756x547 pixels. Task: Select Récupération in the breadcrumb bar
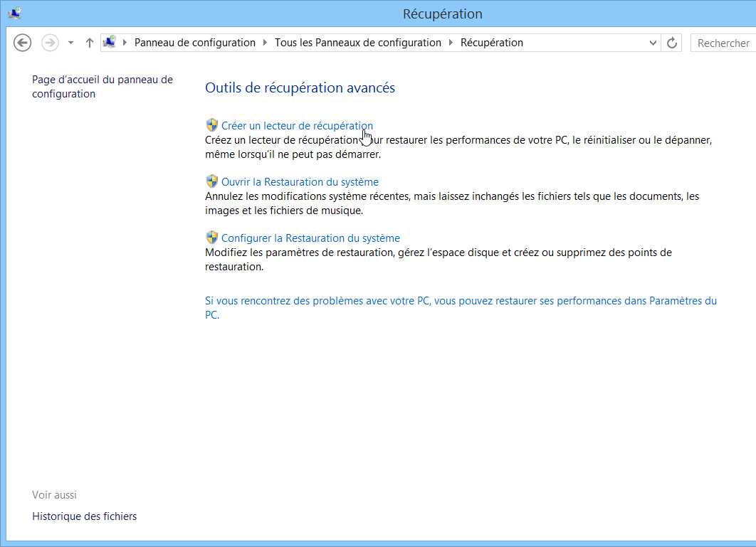[491, 42]
